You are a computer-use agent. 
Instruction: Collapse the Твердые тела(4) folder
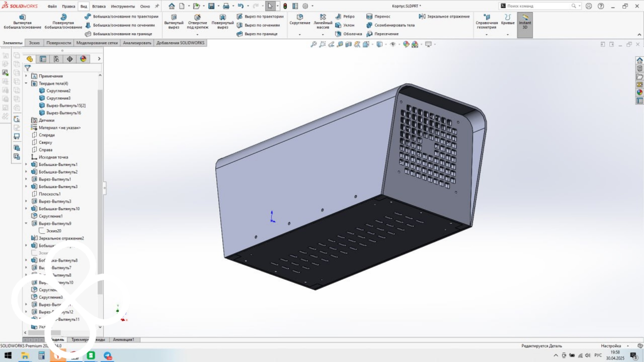click(26, 83)
